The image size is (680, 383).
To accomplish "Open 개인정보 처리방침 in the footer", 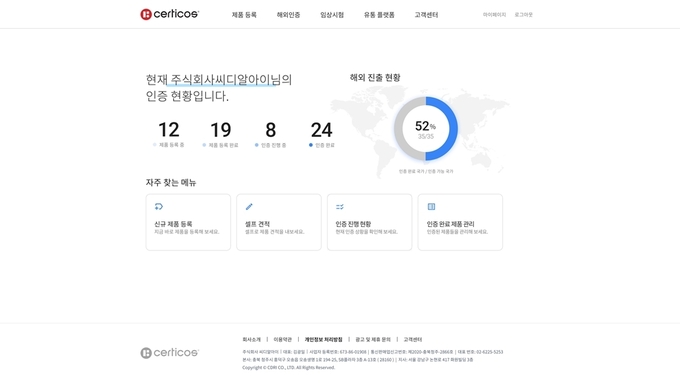I will pos(324,340).
